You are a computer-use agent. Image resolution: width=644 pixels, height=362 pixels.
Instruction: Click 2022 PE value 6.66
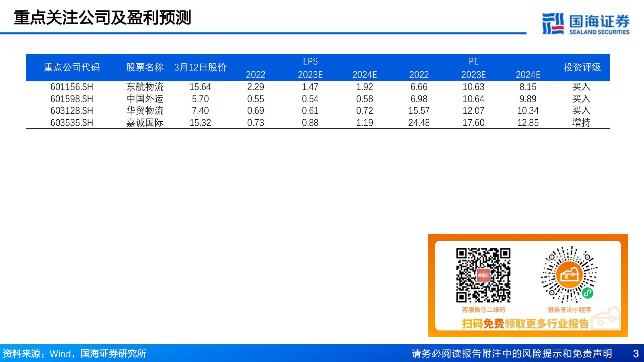[419, 87]
